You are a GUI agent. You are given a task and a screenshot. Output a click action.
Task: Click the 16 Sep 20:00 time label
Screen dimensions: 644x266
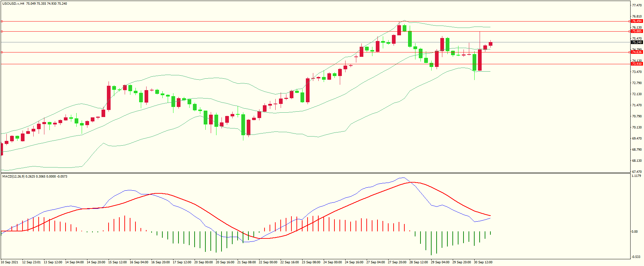[160, 262]
